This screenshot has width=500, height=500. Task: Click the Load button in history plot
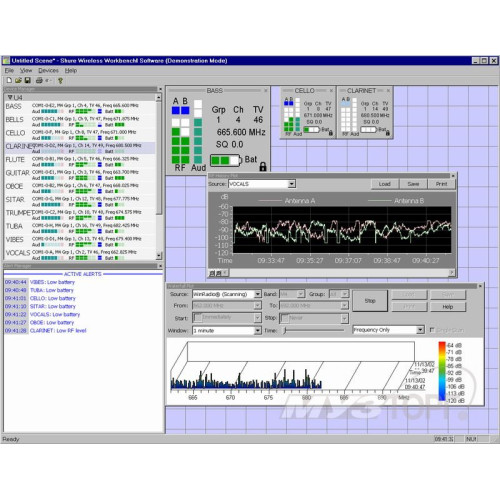[x=384, y=184]
